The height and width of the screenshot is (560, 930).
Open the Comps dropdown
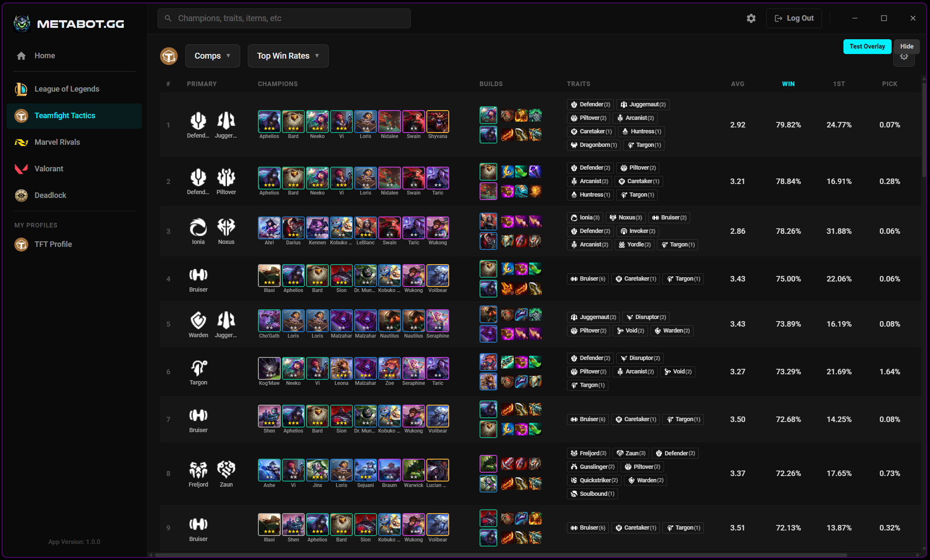(x=212, y=56)
